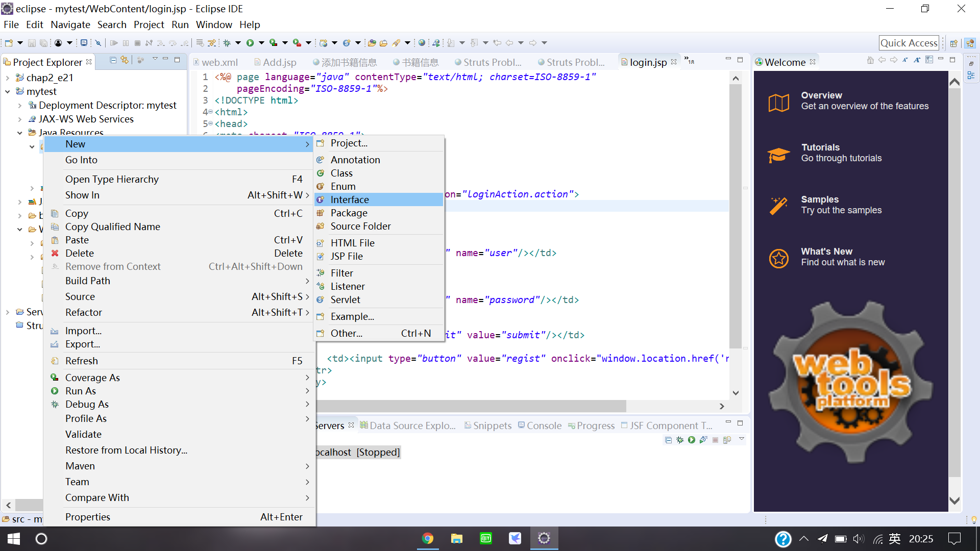Toggle Link with Editor in Project Explorer

[x=125, y=60]
